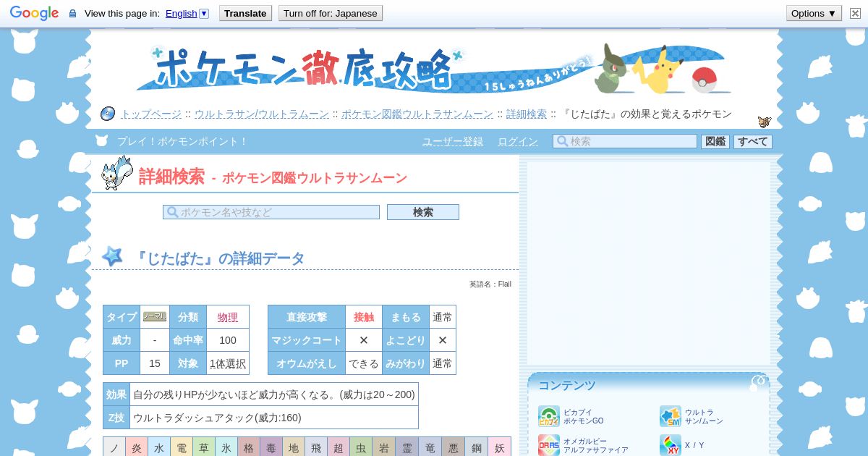Open the Options dropdown menu
868x456 pixels.
point(814,13)
